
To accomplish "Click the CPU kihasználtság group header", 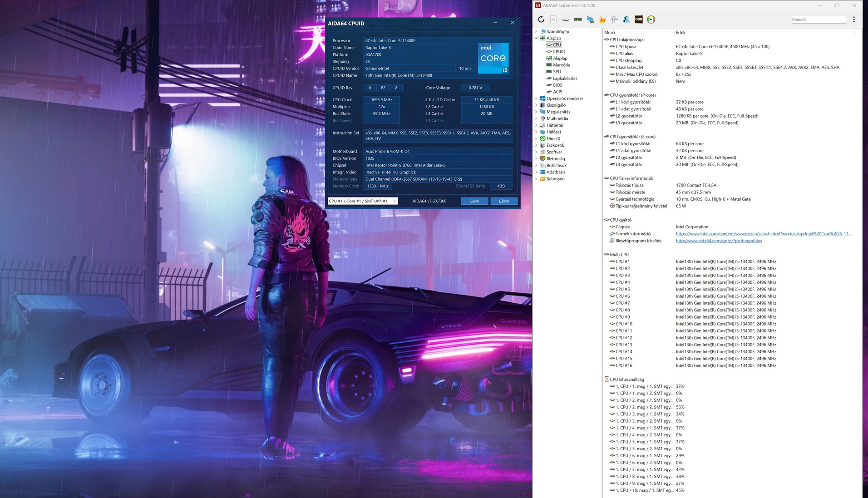I will [626, 380].
